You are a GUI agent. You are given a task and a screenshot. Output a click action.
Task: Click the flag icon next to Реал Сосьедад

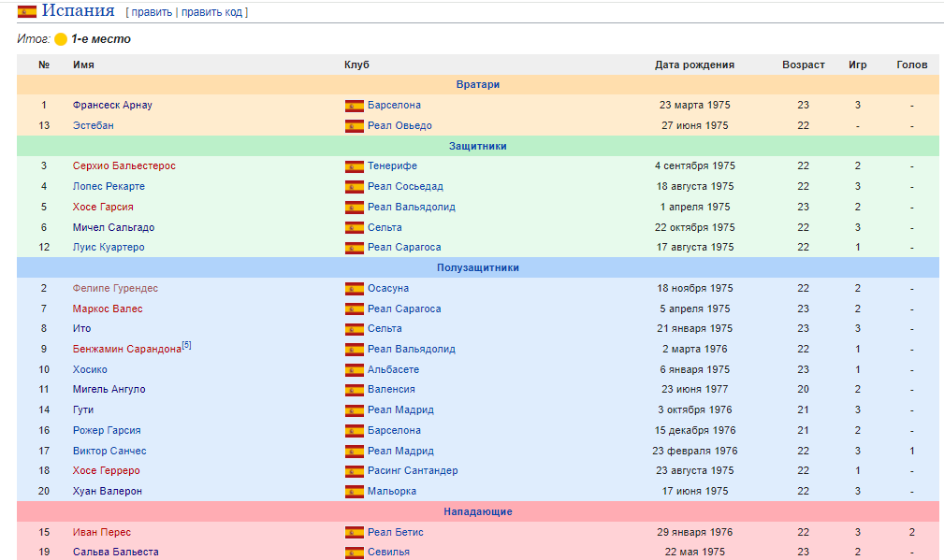pyautogui.click(x=354, y=186)
